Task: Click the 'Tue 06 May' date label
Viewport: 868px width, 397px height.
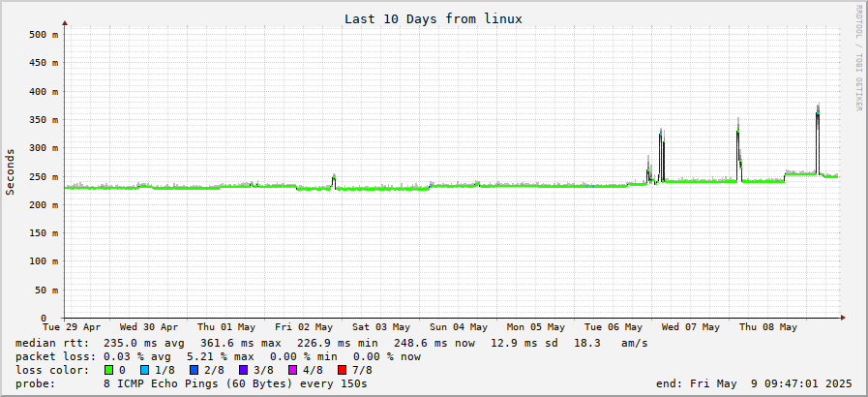Action: [x=614, y=327]
